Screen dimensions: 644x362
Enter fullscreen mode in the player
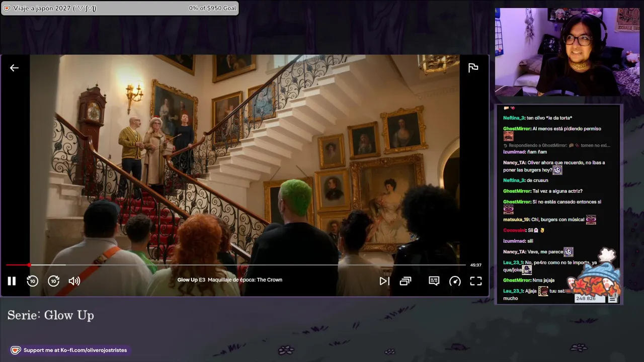(476, 281)
